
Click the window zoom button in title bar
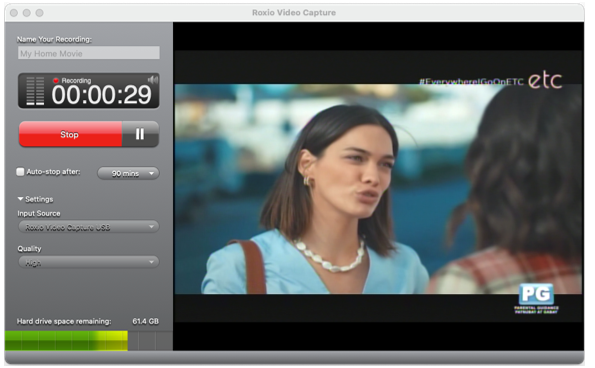(39, 13)
